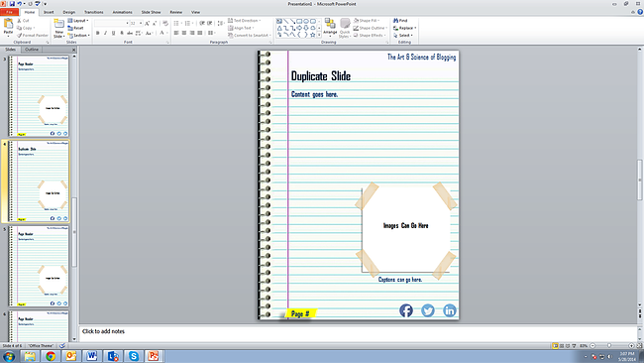Open the Outline tab in the slide pane
The image size is (644, 363).
click(x=32, y=50)
